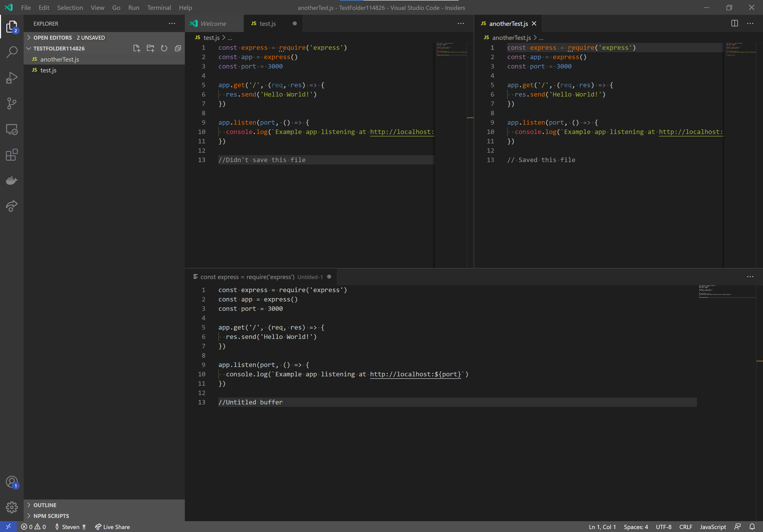
Task: Change JavaScript language mode in status bar
Action: pyautogui.click(x=712, y=527)
